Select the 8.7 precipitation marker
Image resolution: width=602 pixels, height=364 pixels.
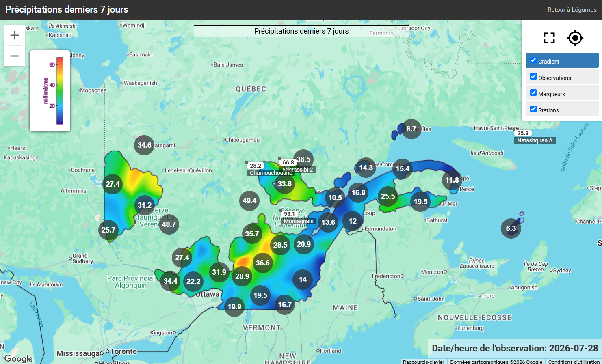(411, 129)
